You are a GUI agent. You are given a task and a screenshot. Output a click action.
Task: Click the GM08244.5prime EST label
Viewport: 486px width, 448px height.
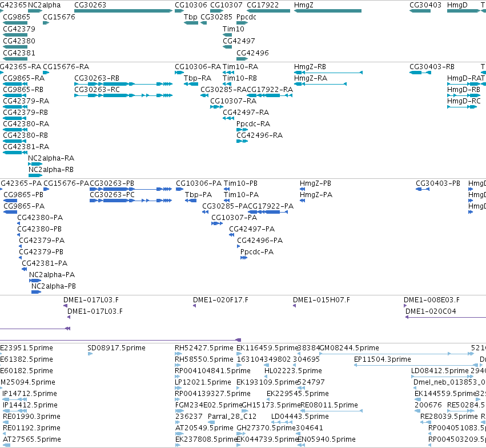point(350,348)
